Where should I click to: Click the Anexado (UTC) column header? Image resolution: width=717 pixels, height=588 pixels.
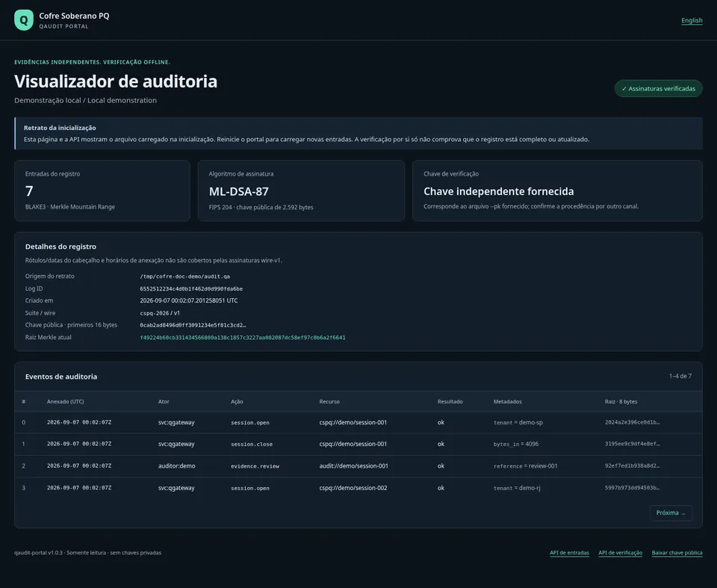[66, 402]
